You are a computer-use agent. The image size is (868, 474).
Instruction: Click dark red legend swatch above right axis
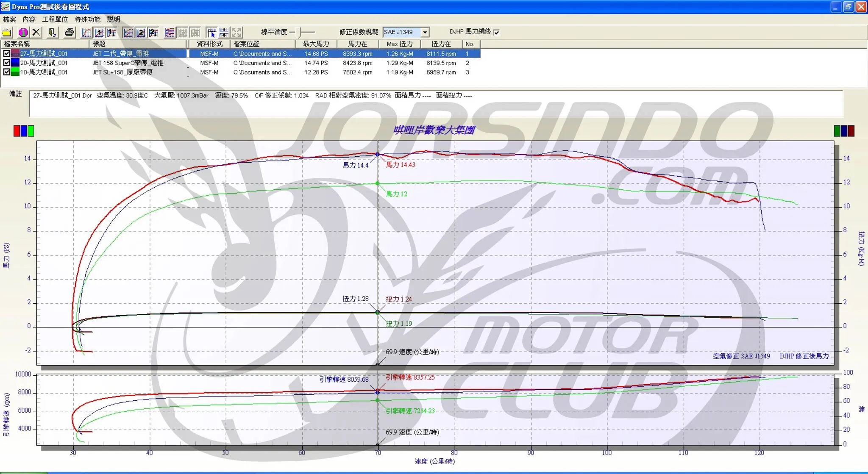(851, 131)
